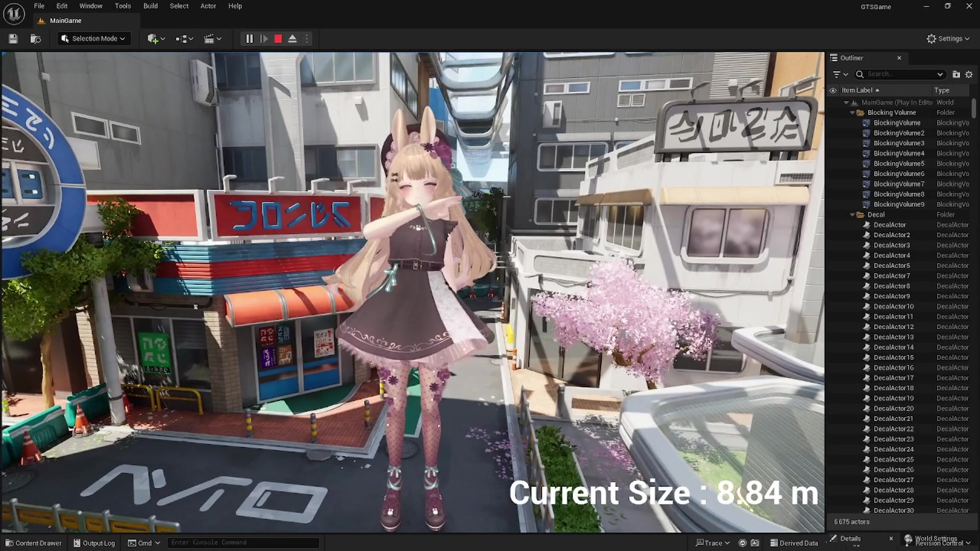The height and width of the screenshot is (551, 980).
Task: Click the trace snapshot chart icon
Action: pyautogui.click(x=755, y=543)
